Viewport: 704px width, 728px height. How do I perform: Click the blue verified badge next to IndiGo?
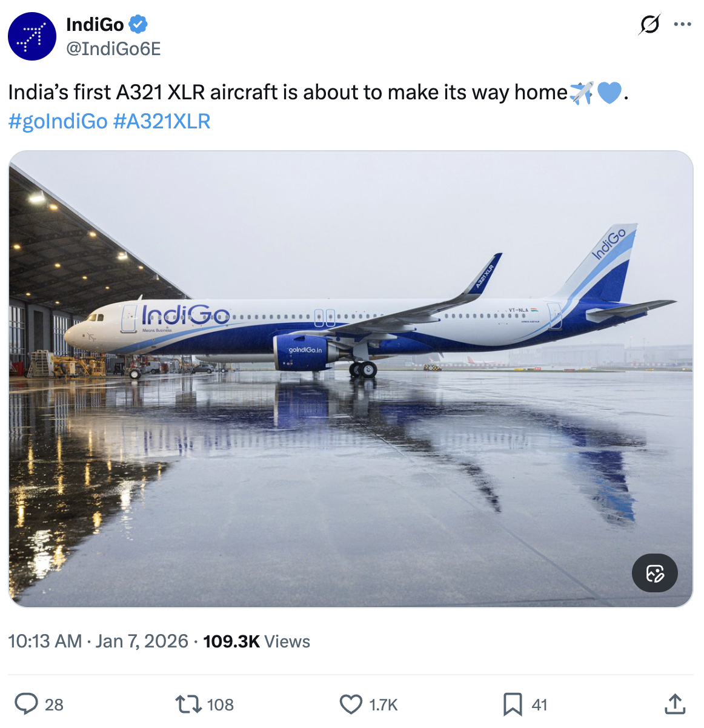[138, 23]
